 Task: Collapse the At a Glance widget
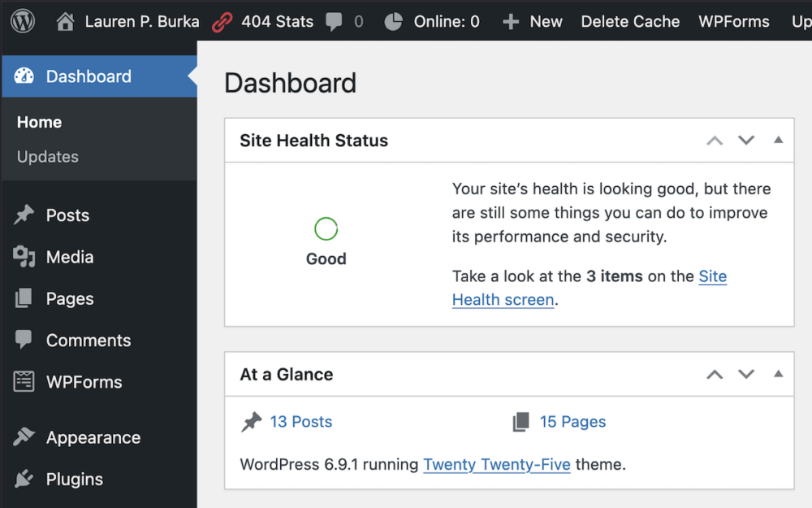(779, 375)
